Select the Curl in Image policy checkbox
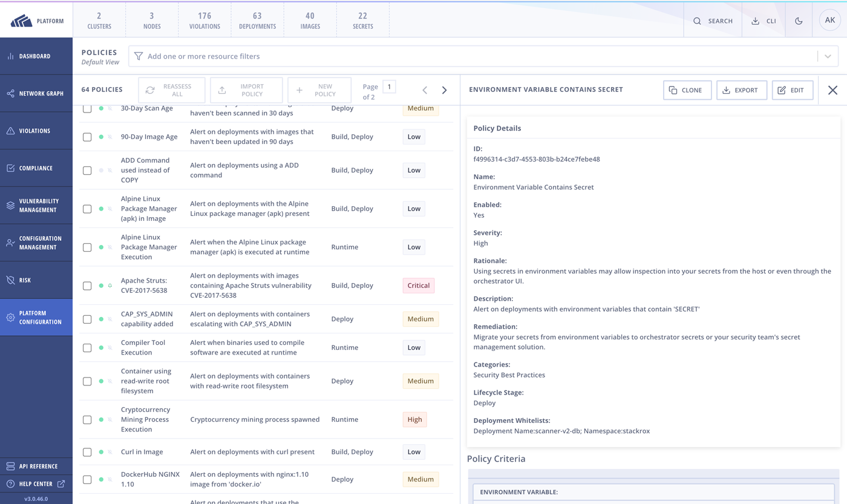This screenshot has width=847, height=504. pyautogui.click(x=87, y=451)
